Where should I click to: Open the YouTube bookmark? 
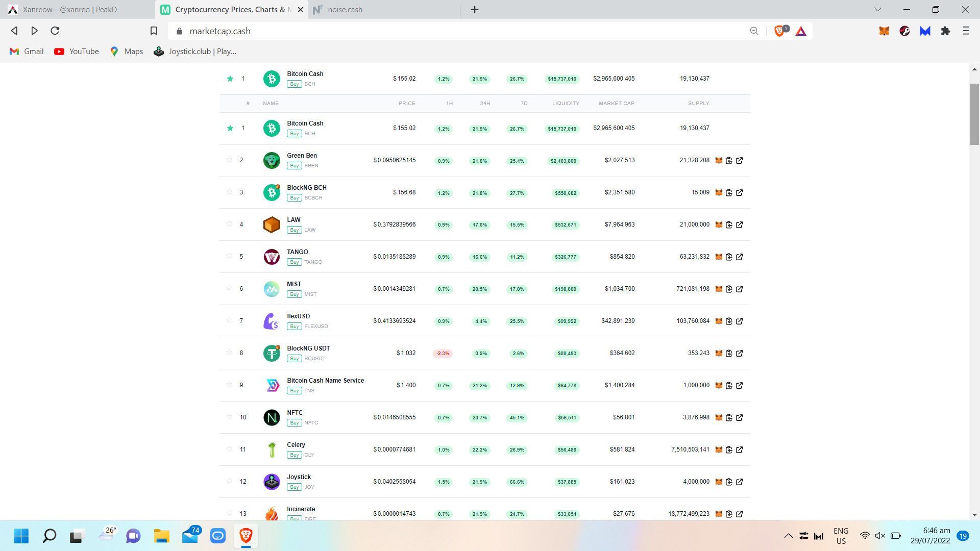pos(77,52)
